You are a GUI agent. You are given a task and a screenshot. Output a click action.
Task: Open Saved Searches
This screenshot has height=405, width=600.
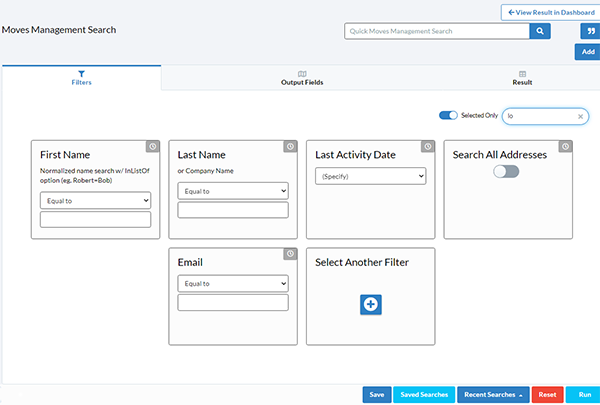[x=424, y=395]
